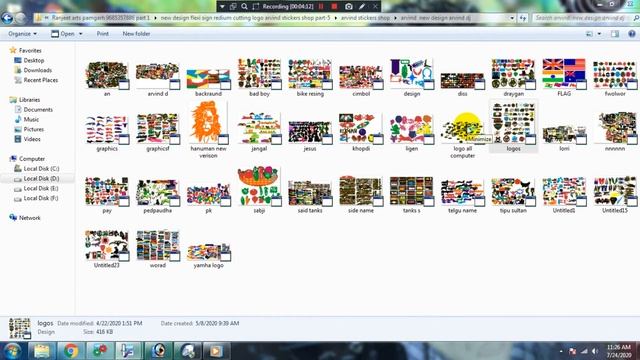Select the 'logo all computer' thumbnail

[463, 129]
